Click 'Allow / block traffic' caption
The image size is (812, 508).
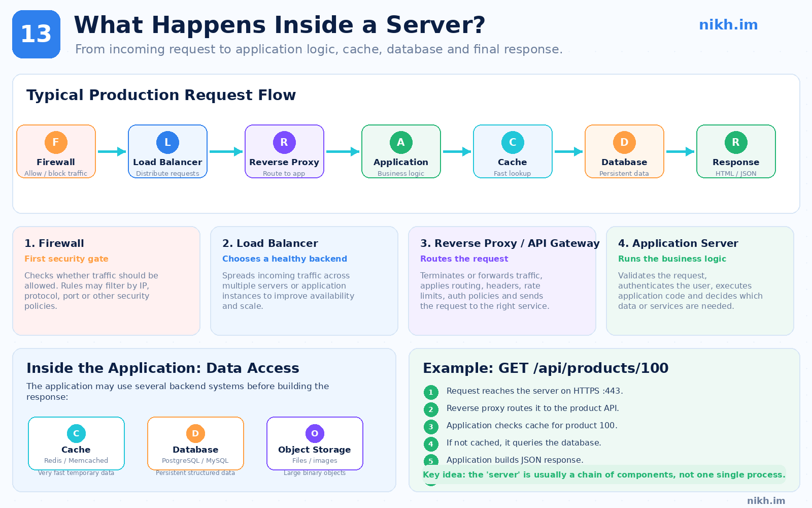click(56, 173)
